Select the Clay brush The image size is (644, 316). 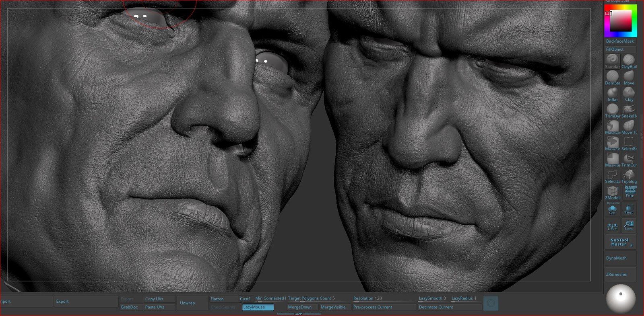(x=629, y=94)
